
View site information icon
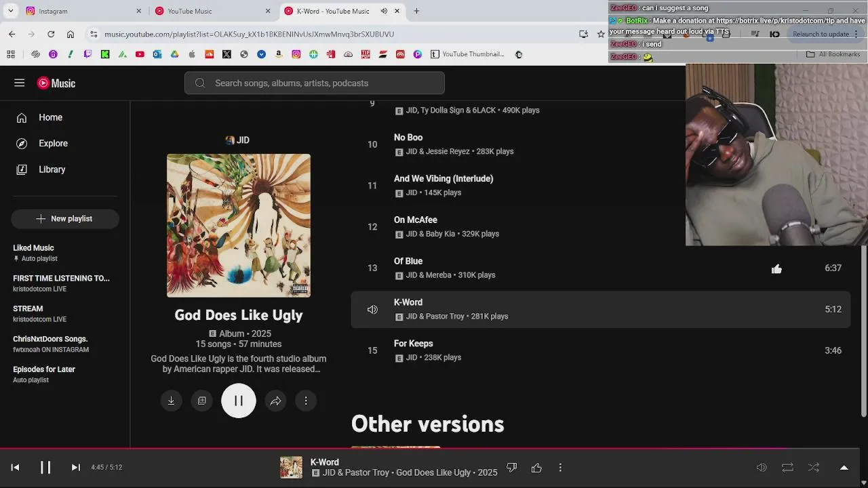pyautogui.click(x=94, y=34)
